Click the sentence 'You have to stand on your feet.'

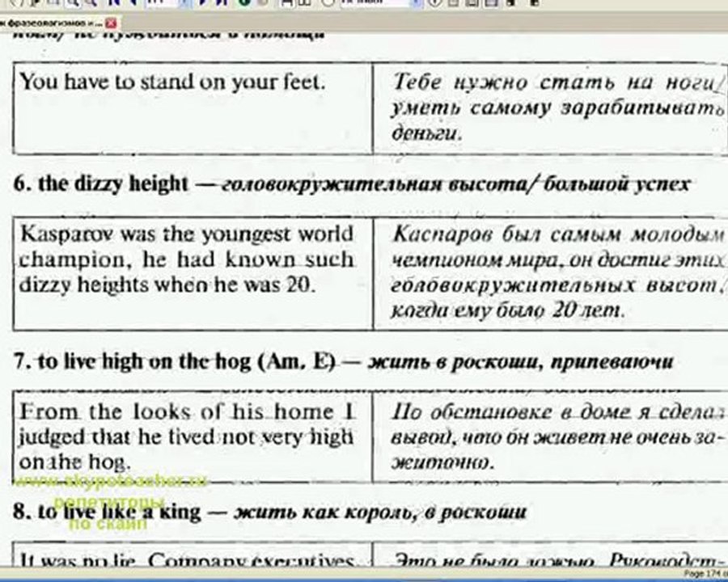point(172,82)
